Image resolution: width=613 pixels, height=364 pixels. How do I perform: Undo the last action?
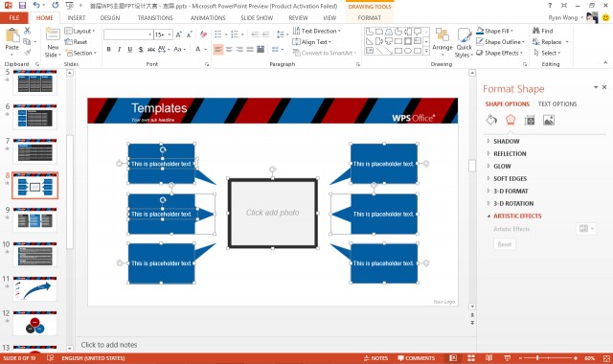point(36,6)
